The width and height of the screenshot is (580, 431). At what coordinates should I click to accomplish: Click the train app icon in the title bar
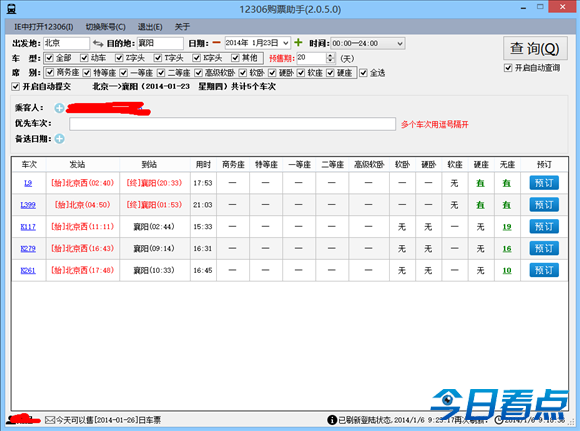11,9
